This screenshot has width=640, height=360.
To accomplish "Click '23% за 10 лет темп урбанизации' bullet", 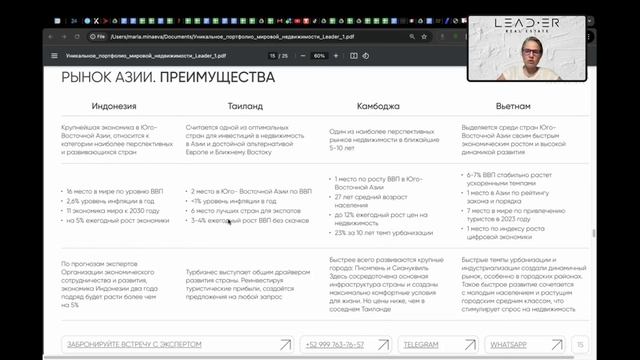I will 384,233.
